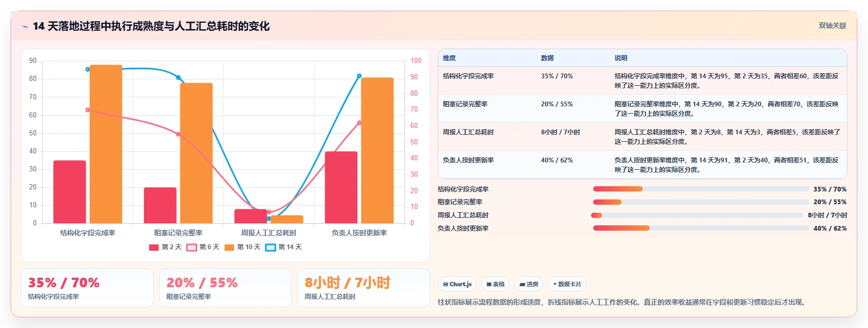The height and width of the screenshot is (328, 868).
Task: Click the description mentioning 两者相差5
Action: (727, 137)
